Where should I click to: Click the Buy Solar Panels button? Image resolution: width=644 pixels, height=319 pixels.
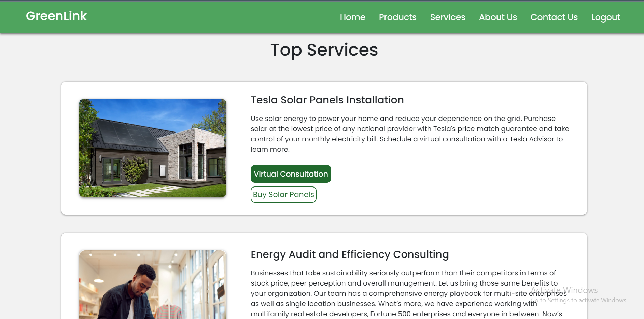283,194
